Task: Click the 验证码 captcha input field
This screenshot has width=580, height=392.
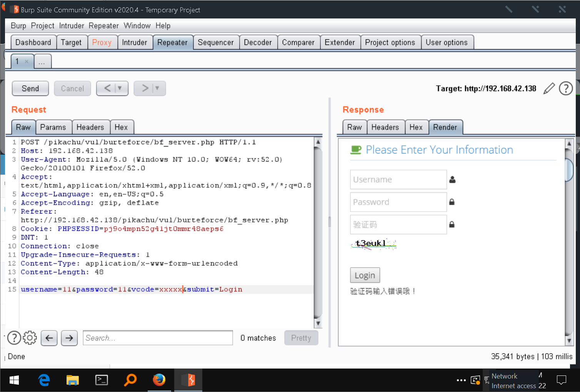Action: (x=398, y=224)
